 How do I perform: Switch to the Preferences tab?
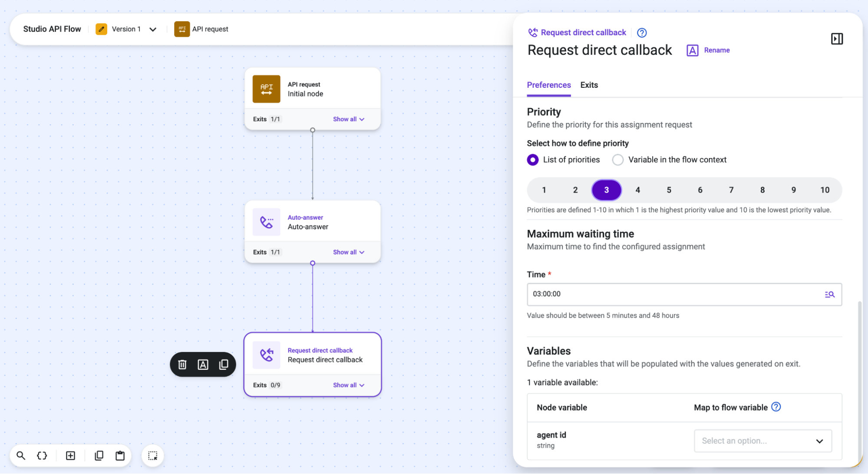click(x=549, y=85)
